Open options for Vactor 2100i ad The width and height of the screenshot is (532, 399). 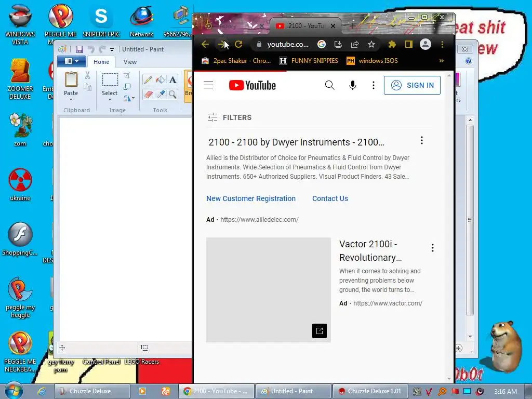click(x=433, y=248)
